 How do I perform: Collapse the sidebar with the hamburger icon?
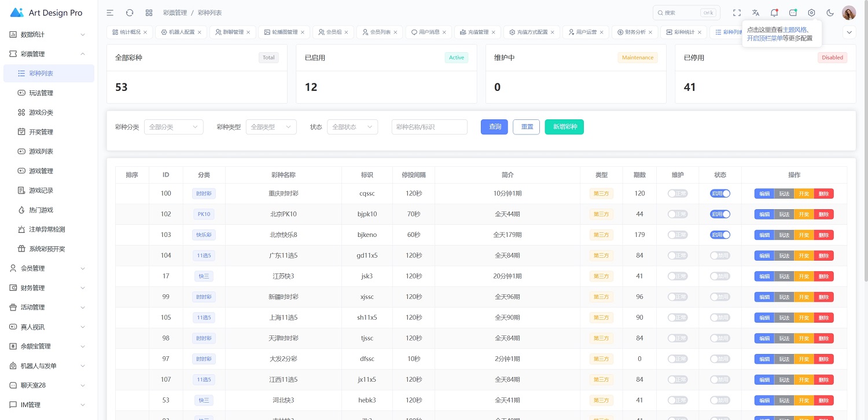coord(110,13)
